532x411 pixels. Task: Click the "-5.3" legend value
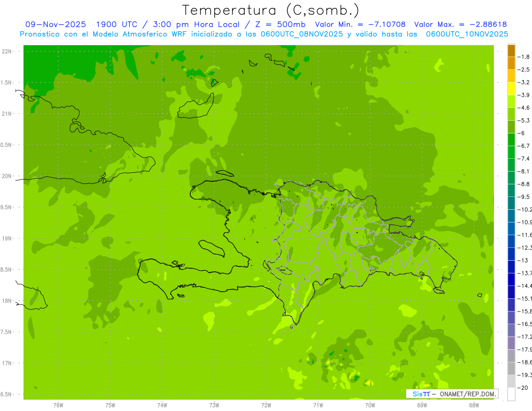click(x=524, y=120)
